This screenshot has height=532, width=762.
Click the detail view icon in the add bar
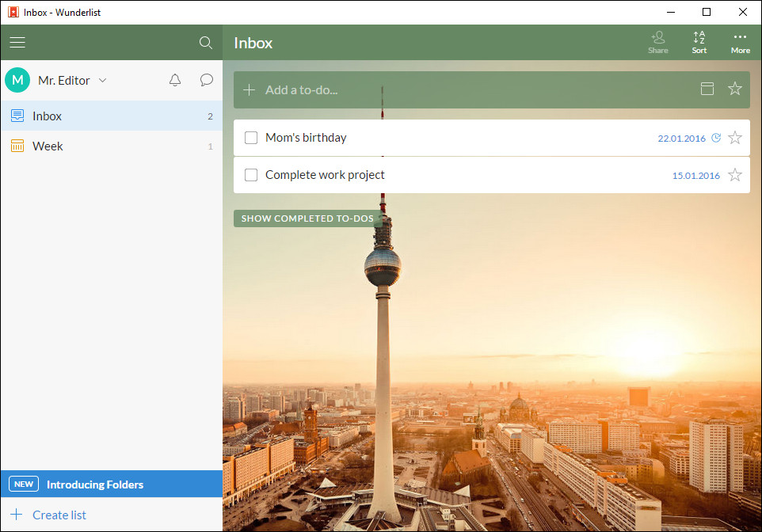point(707,89)
